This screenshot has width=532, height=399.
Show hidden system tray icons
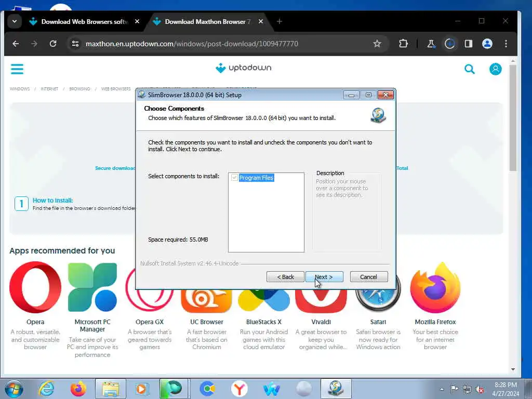coord(442,389)
